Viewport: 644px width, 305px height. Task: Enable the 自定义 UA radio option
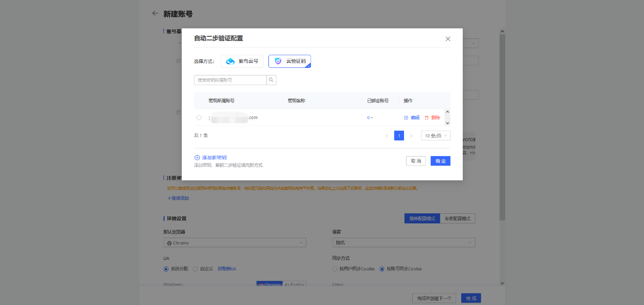point(194,269)
